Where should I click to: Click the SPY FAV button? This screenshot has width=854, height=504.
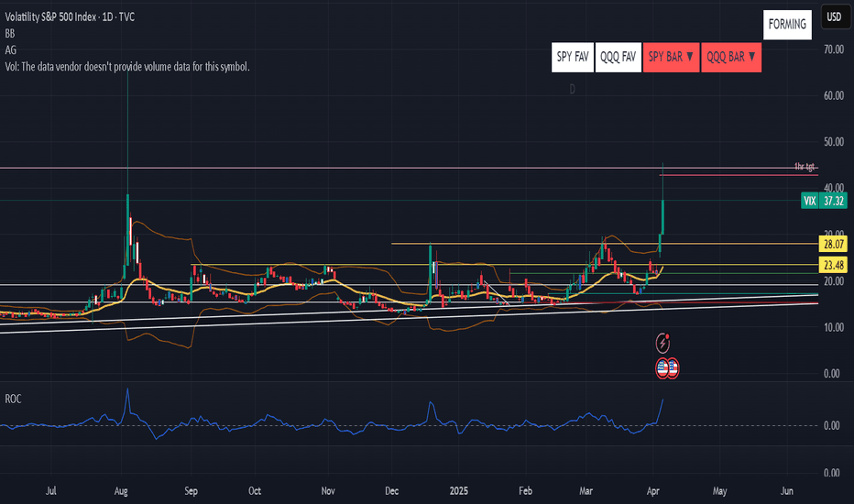click(x=573, y=57)
